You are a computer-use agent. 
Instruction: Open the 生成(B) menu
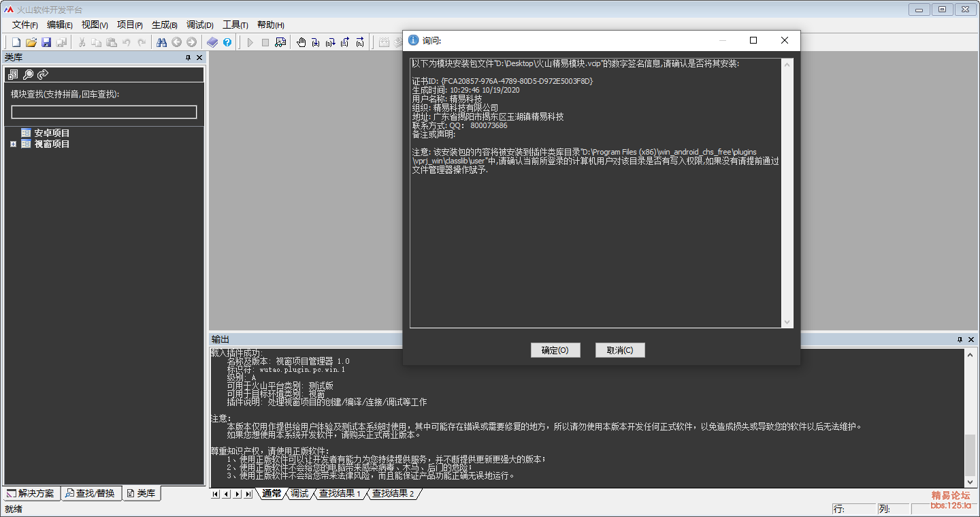coord(165,25)
